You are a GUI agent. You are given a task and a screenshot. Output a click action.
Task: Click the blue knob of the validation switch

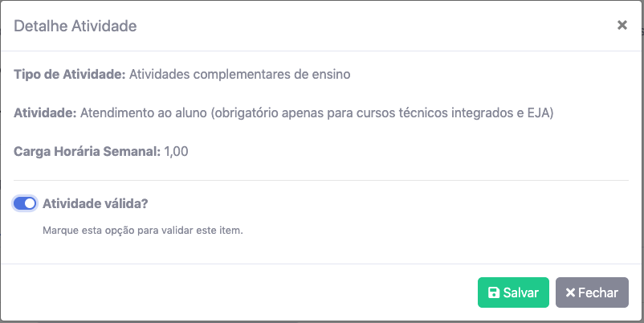point(30,204)
